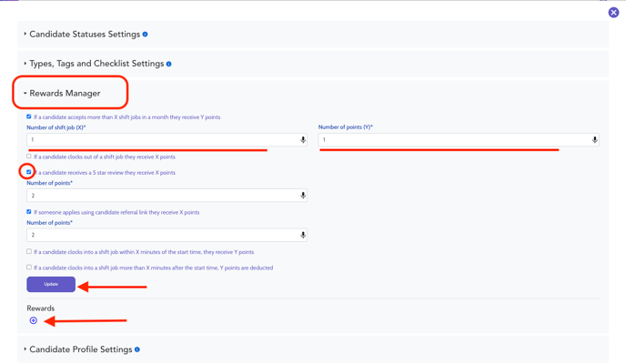This screenshot has width=626, height=364.
Task: Expand Candidate Statuses Settings section
Action: [85, 35]
